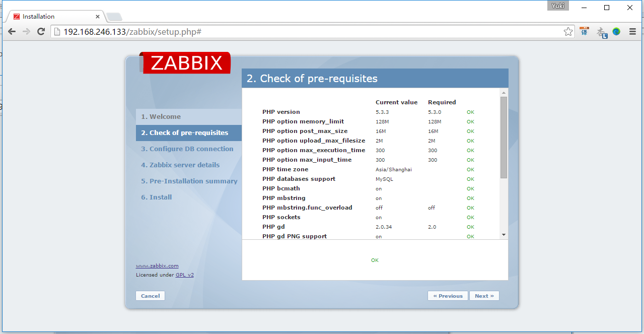This screenshot has width=644, height=334.
Task: Open the translate extension icon
Action: [584, 31]
